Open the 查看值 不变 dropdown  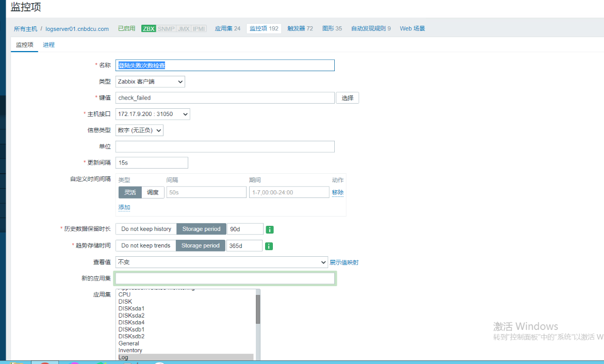(x=221, y=262)
